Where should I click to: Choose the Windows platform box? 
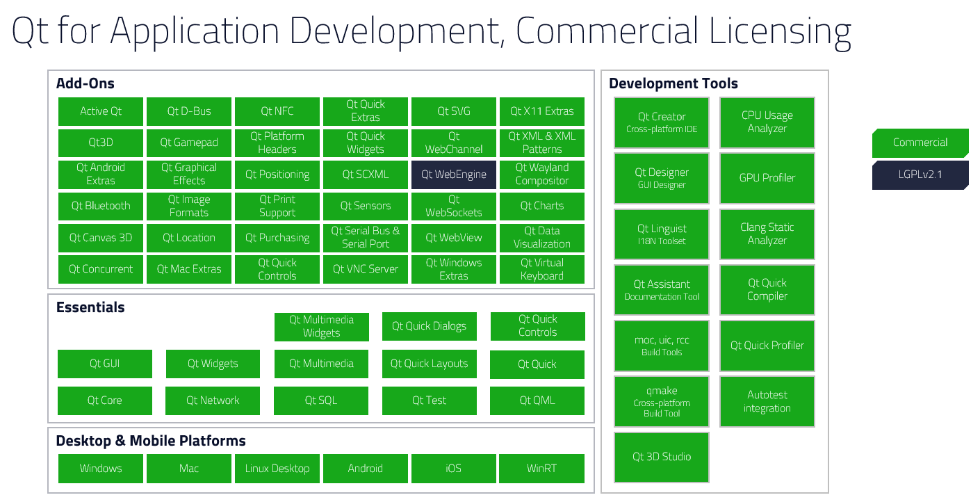[101, 469]
